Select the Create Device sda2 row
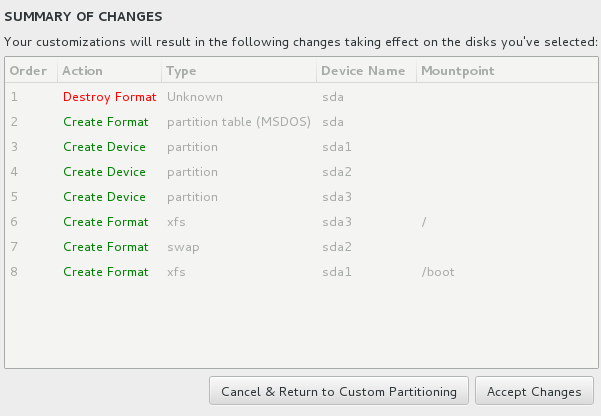Viewport: 601px width, 416px height. (301, 172)
